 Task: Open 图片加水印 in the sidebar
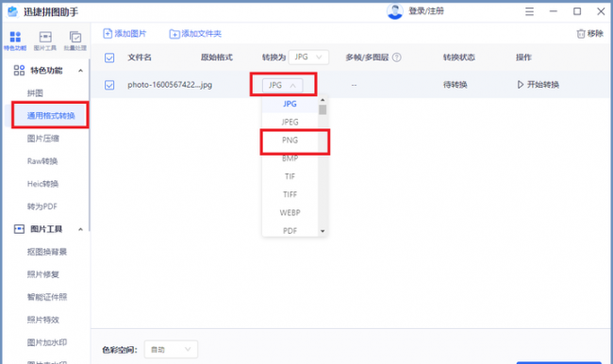47,342
